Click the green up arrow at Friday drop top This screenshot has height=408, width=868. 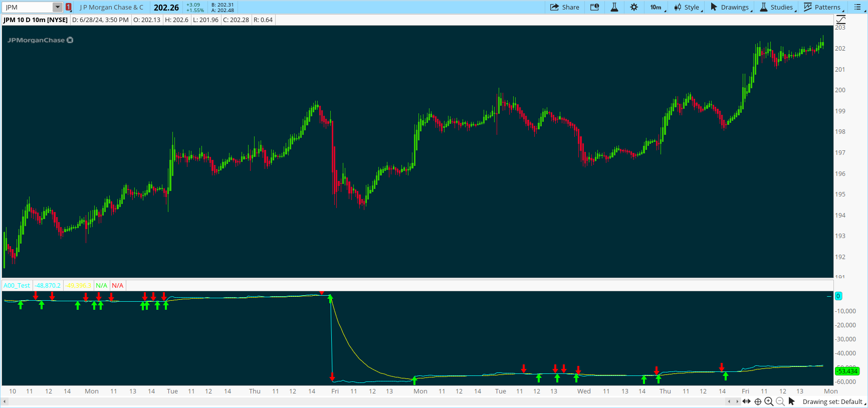(330, 299)
